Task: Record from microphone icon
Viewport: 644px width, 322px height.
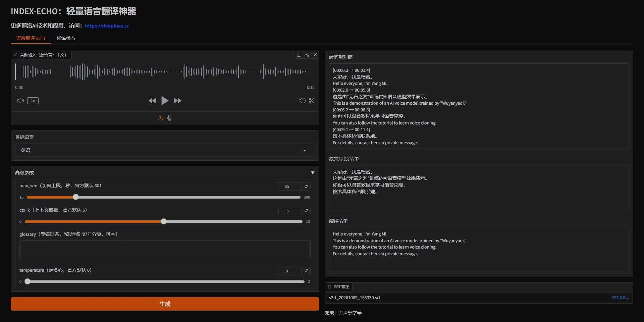Action: [169, 118]
